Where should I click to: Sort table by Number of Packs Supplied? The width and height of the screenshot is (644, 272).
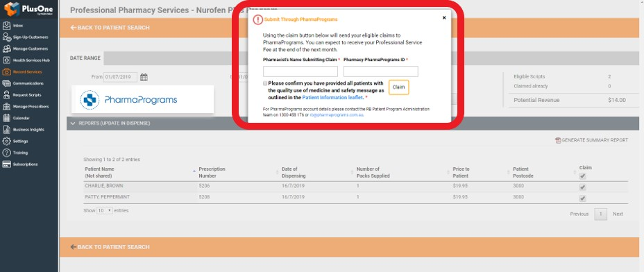tap(402, 172)
